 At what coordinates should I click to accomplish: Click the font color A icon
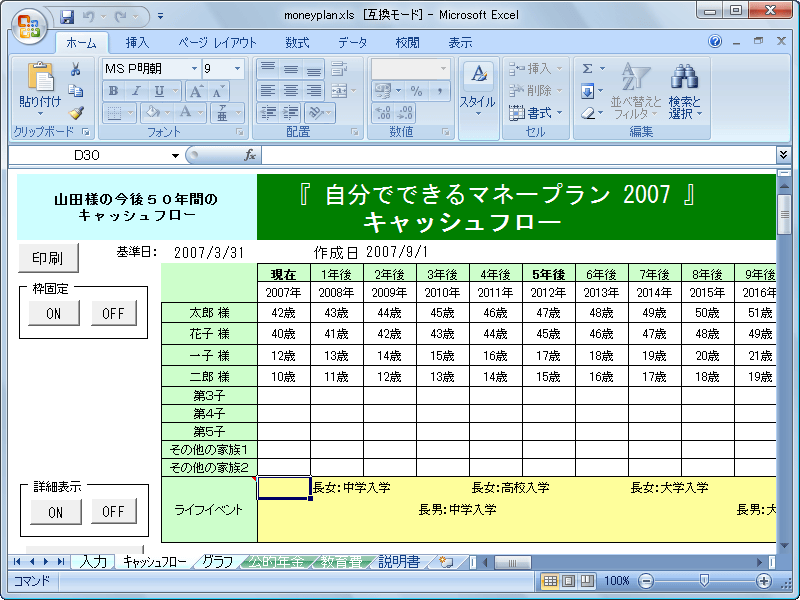[x=186, y=112]
